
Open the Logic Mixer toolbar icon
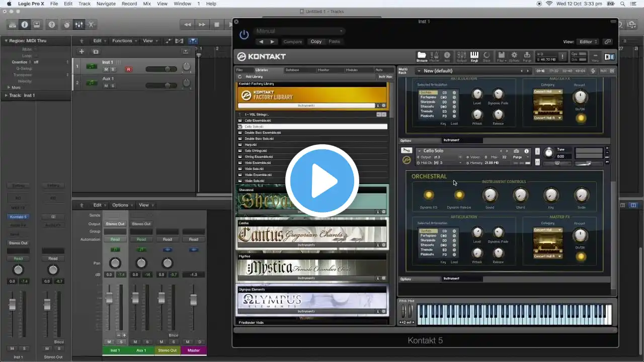point(79,25)
